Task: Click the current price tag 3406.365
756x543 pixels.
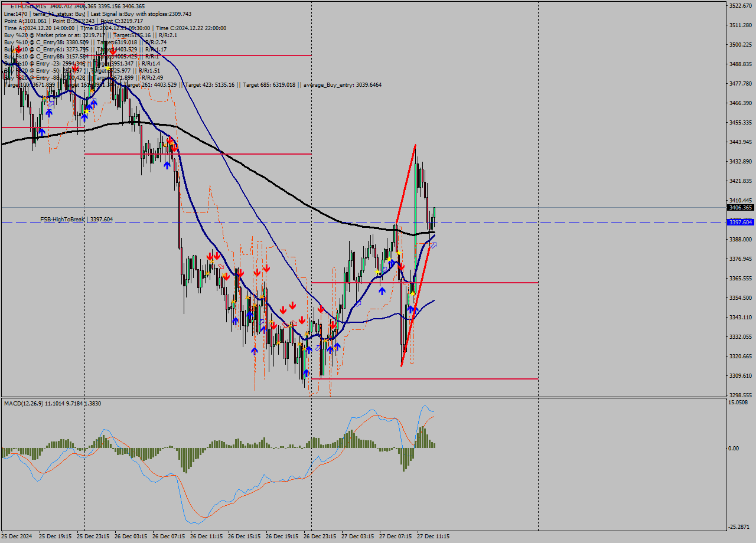Action: pos(741,208)
